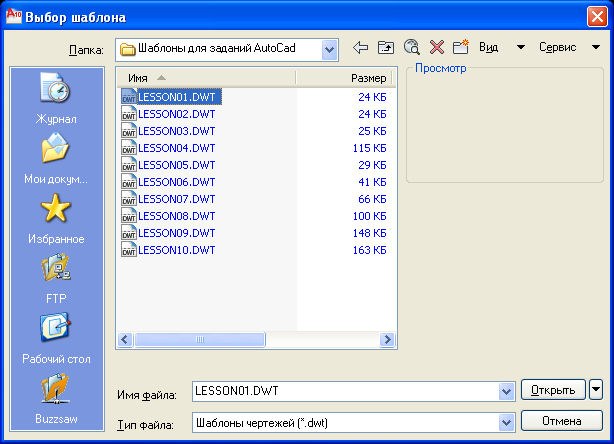Select the file LESSON10.DWT

[x=177, y=250]
